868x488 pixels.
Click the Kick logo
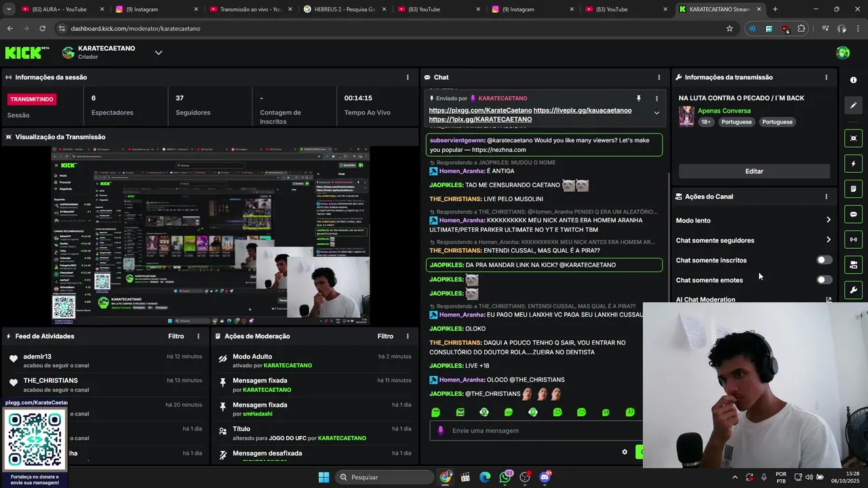(x=26, y=52)
